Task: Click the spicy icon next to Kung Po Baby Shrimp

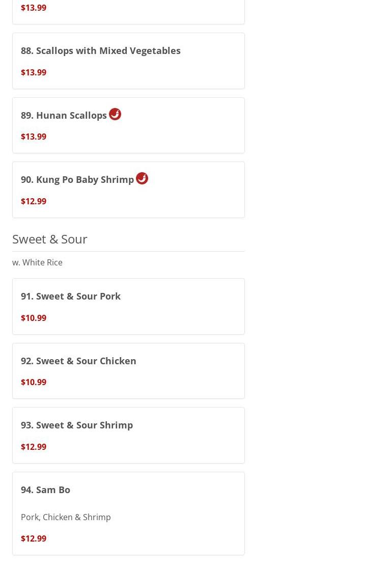Action: coord(142,178)
